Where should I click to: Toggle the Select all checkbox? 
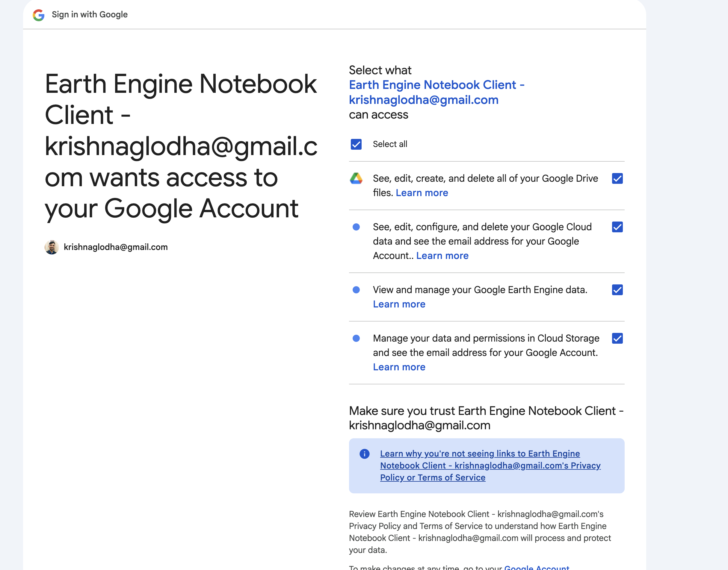click(356, 144)
